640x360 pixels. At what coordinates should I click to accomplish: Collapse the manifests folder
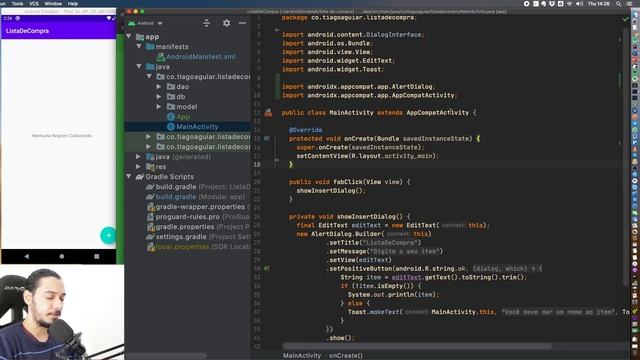tap(139, 47)
